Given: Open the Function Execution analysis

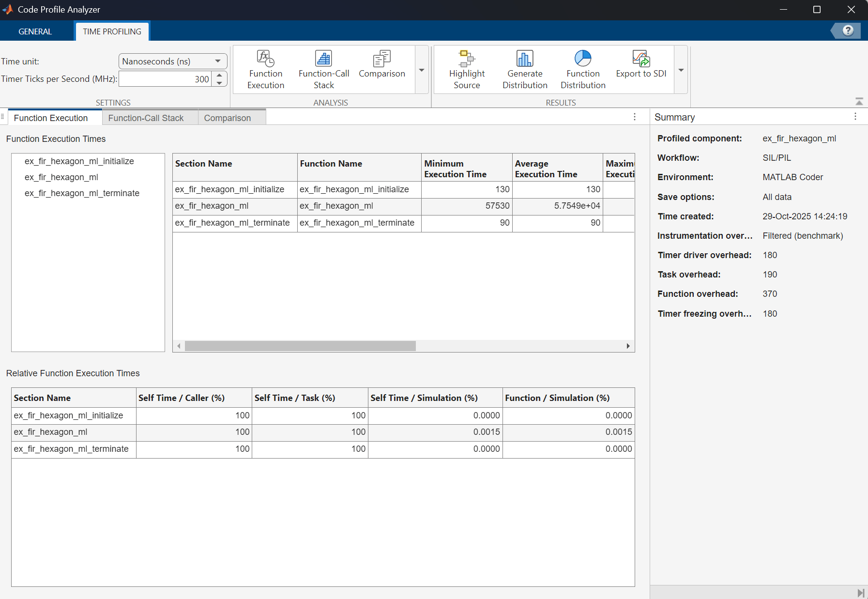Looking at the screenshot, I should point(266,70).
